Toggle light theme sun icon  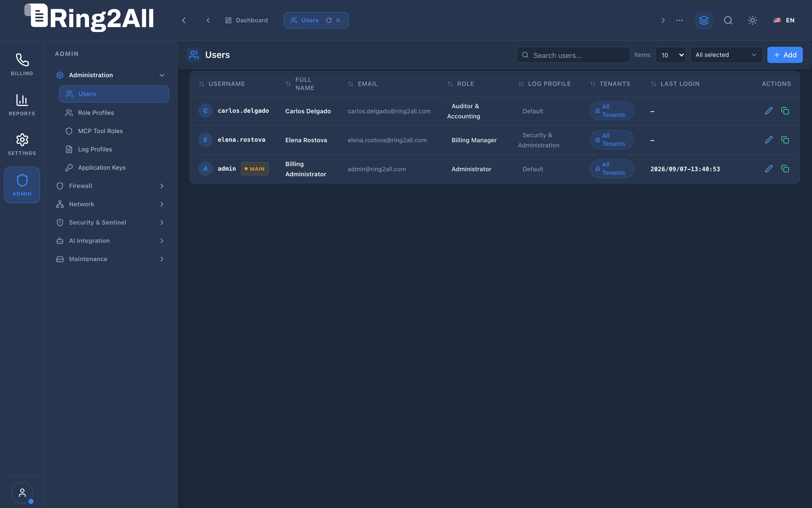point(753,20)
